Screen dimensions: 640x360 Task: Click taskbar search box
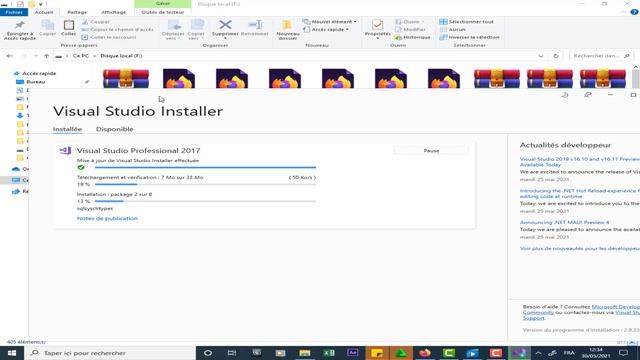point(110,353)
